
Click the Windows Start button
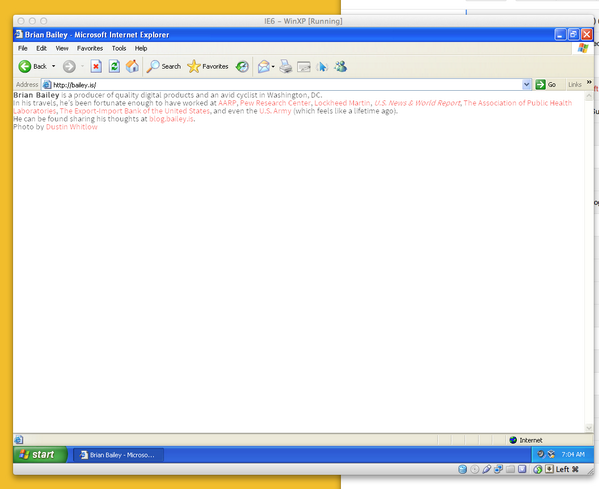(x=40, y=455)
